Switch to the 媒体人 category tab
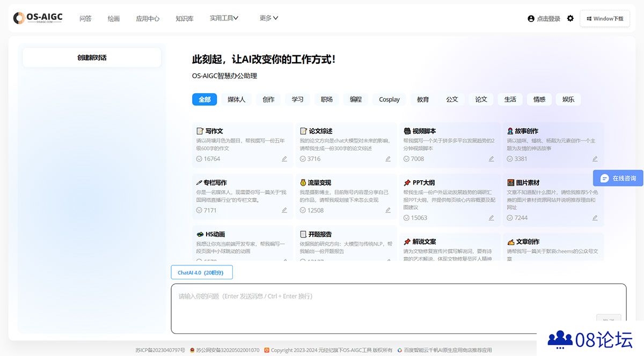The width and height of the screenshot is (644, 356). [x=236, y=99]
